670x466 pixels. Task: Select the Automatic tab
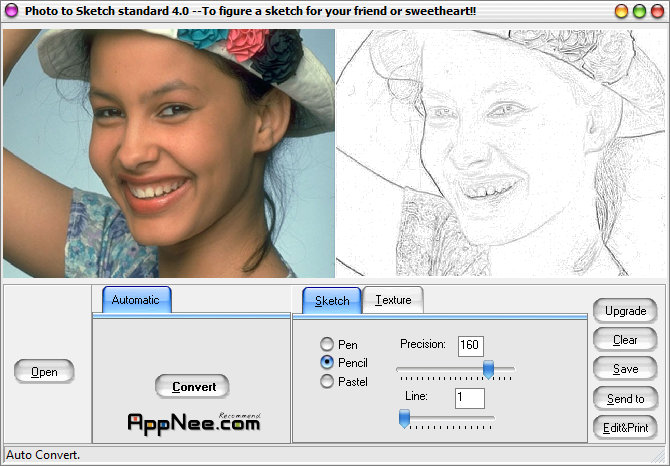pyautogui.click(x=135, y=300)
